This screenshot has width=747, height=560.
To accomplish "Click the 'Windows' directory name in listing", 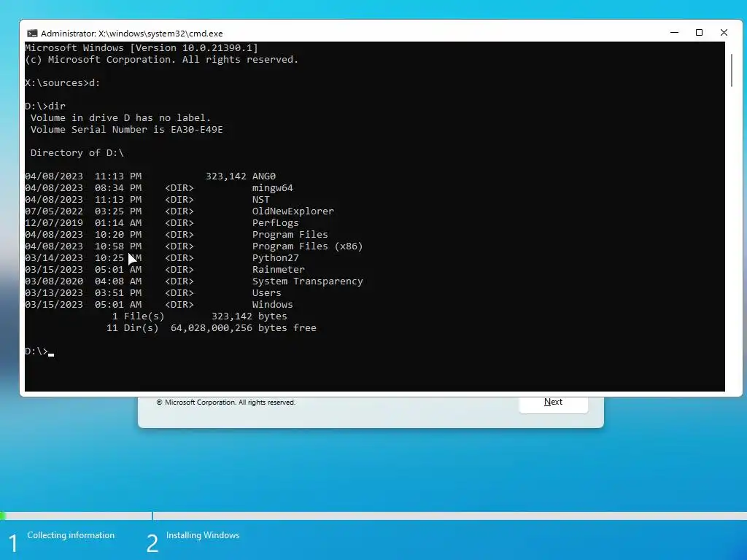I will [273, 304].
